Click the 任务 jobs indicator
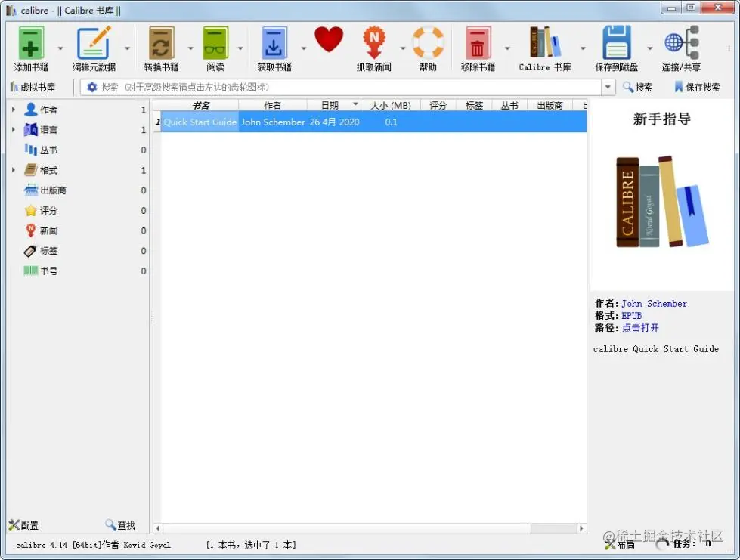 (684, 543)
